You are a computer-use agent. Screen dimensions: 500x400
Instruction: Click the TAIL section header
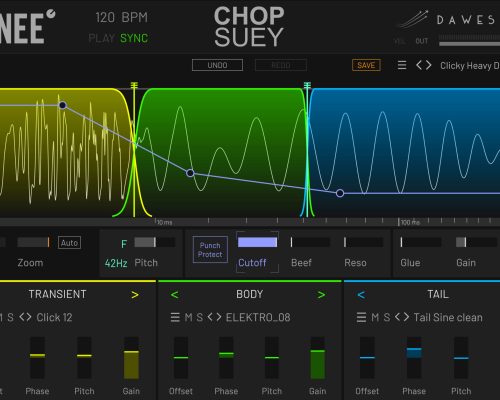click(x=438, y=294)
